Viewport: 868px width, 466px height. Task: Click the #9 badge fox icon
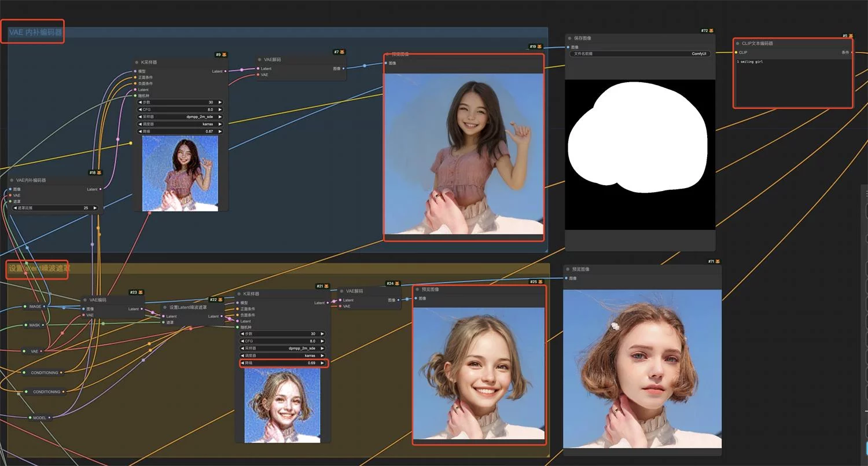tap(224, 54)
